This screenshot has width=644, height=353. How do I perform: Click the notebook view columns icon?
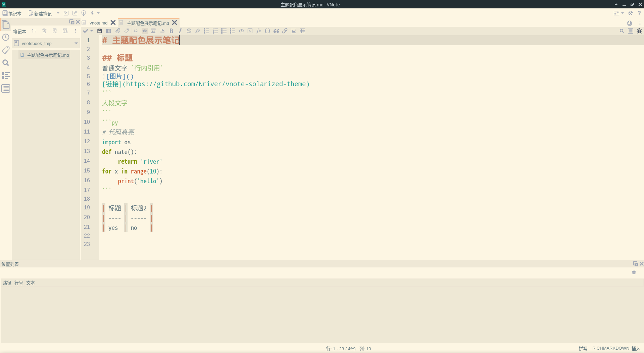65,31
